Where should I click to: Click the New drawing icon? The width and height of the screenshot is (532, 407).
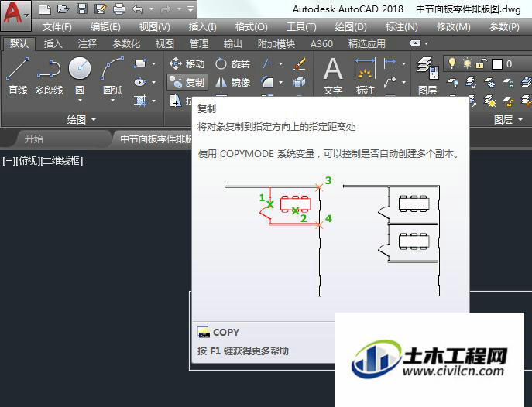(x=45, y=9)
